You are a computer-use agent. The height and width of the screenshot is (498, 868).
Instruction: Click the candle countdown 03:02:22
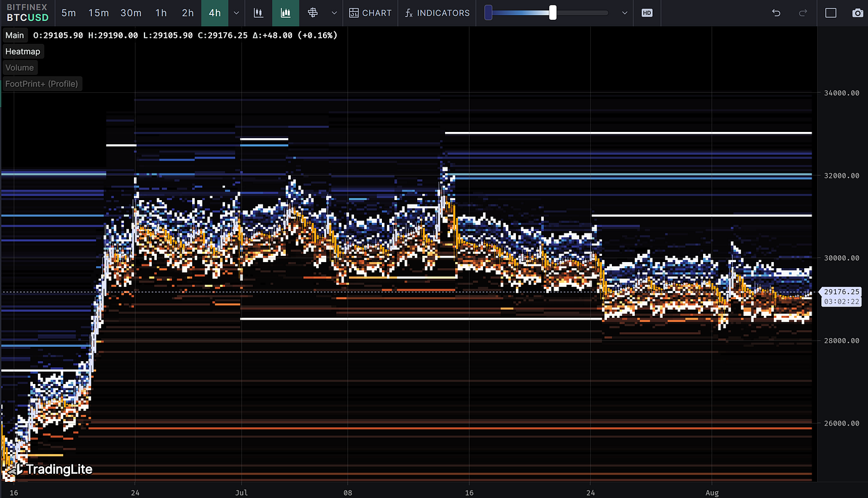pos(840,302)
